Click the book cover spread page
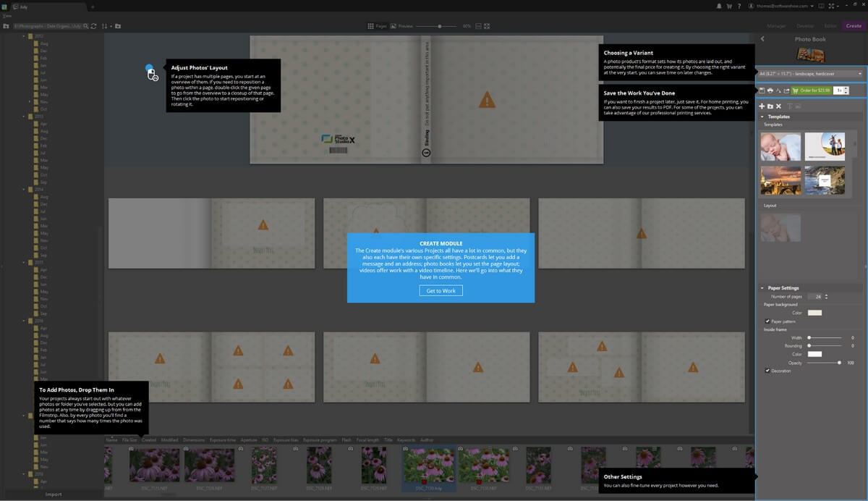Viewport: 868px width, 501px height. (x=426, y=99)
